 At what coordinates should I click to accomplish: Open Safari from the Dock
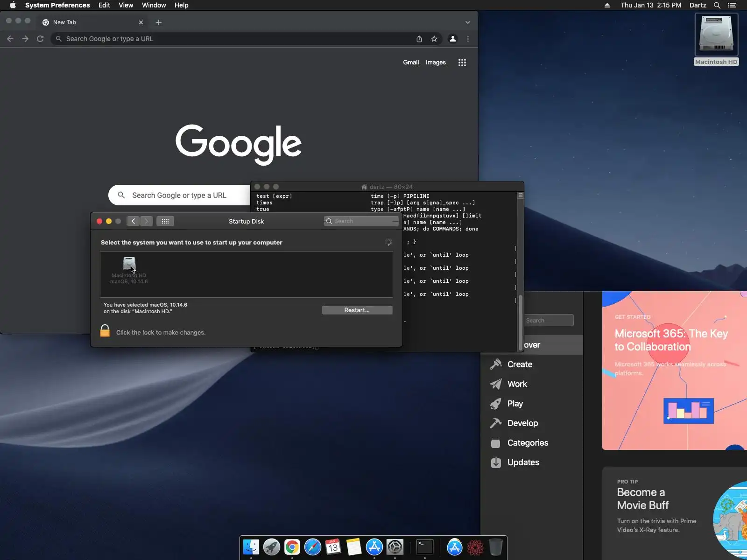click(313, 547)
